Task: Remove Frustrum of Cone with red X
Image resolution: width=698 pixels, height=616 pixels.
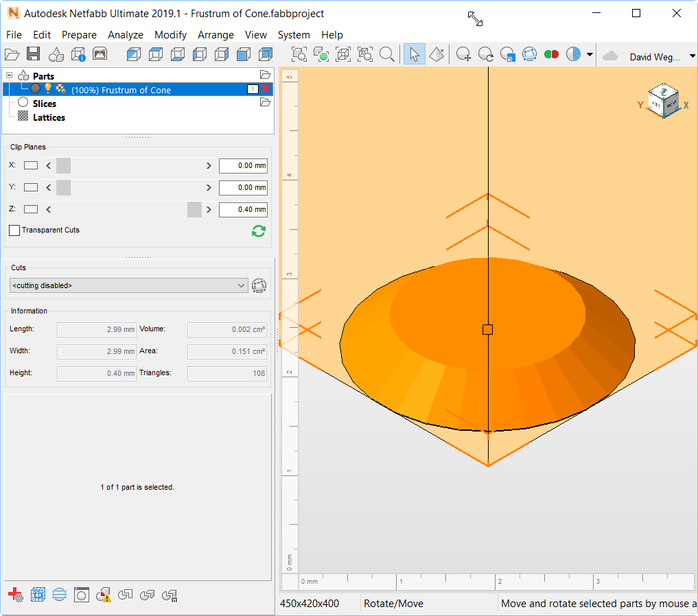Action: click(x=266, y=89)
